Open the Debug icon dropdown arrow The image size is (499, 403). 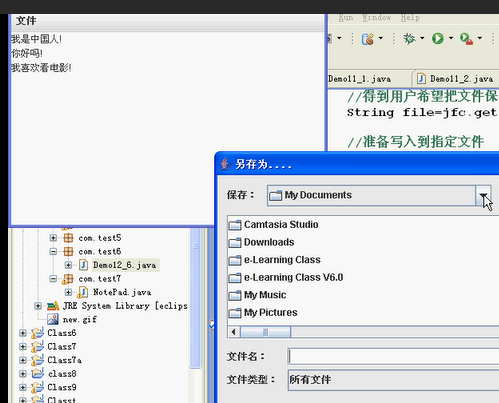pos(422,38)
